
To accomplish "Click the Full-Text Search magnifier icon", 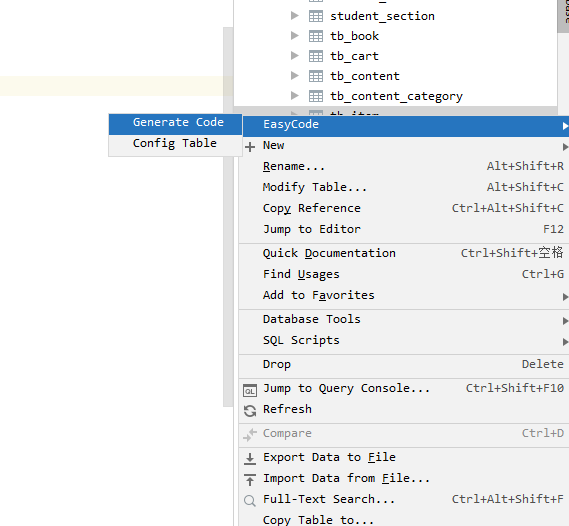I will (250, 501).
